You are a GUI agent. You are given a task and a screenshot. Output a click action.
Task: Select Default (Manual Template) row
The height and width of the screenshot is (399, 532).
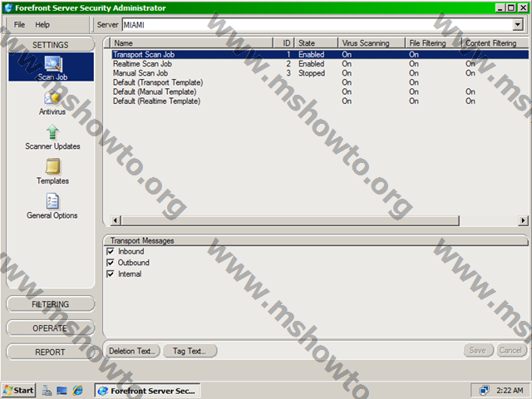point(320,91)
